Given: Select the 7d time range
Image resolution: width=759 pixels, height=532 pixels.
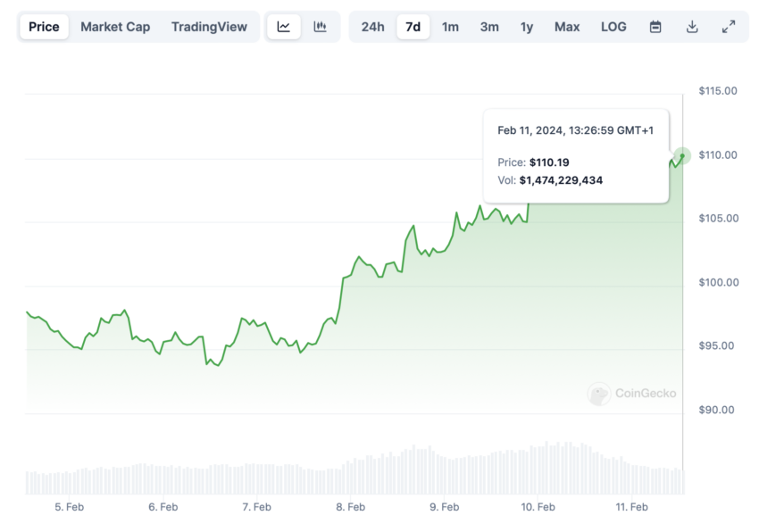Looking at the screenshot, I should coord(413,27).
